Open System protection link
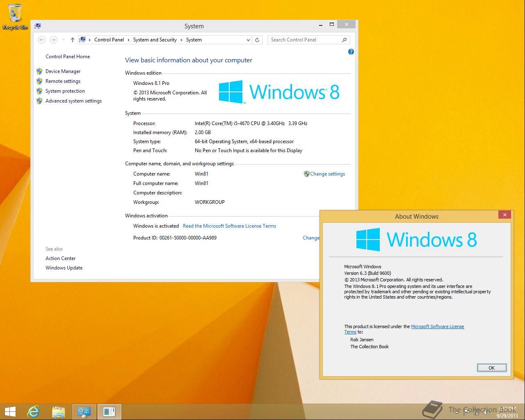The height and width of the screenshot is (420, 525). (x=65, y=91)
